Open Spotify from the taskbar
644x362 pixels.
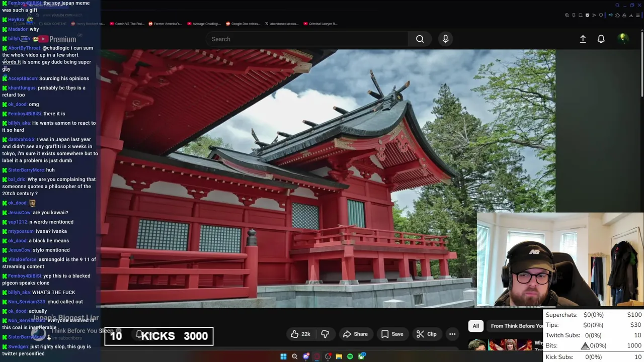tap(350, 356)
